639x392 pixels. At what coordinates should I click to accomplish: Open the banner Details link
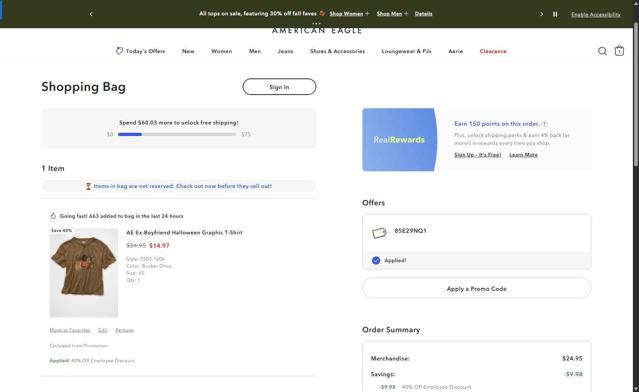(423, 14)
